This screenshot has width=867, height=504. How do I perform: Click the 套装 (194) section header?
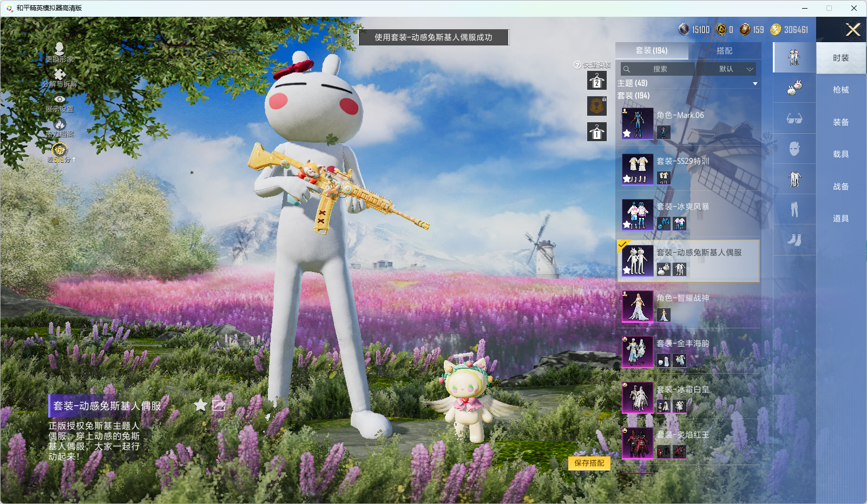coord(634,96)
